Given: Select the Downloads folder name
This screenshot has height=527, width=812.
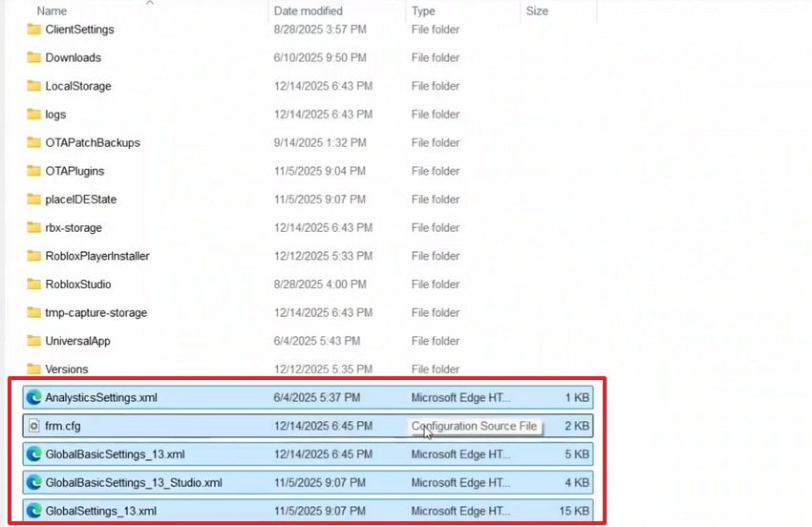Looking at the screenshot, I should coord(73,57).
